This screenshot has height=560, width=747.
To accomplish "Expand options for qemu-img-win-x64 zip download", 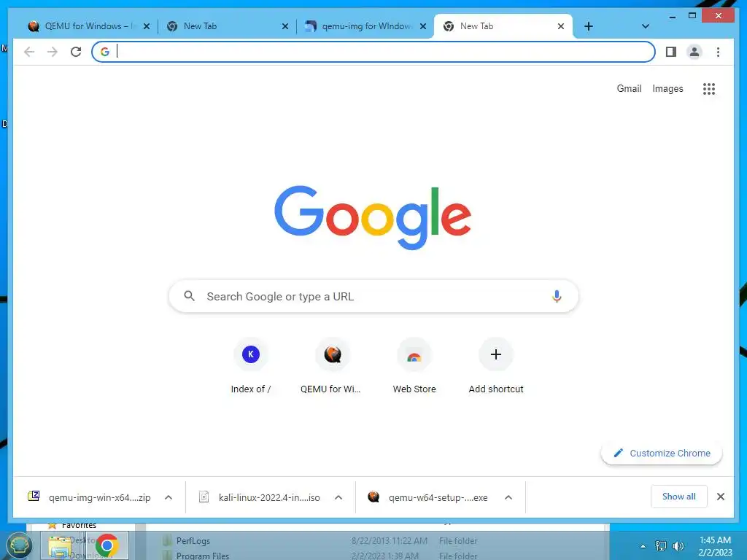I will pyautogui.click(x=169, y=497).
